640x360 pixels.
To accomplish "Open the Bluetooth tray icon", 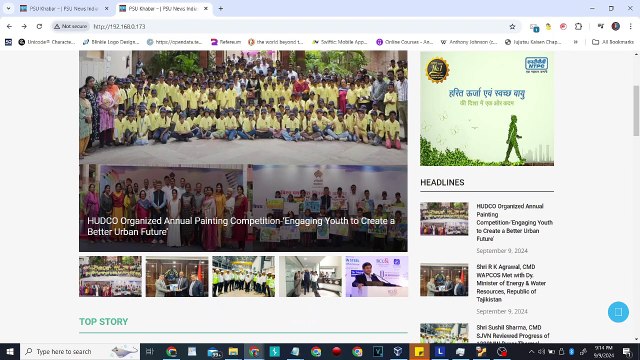I will [x=572, y=351].
